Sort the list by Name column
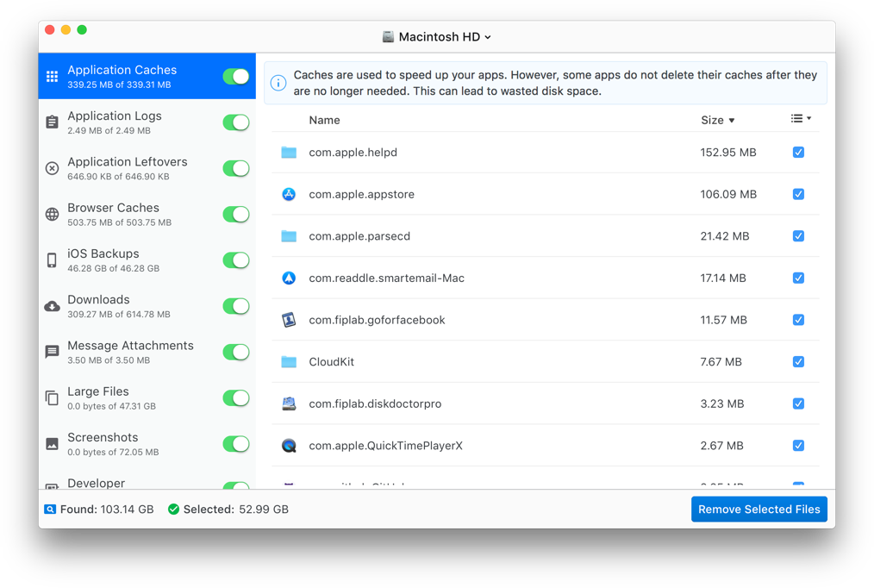The image size is (874, 588). [324, 121]
